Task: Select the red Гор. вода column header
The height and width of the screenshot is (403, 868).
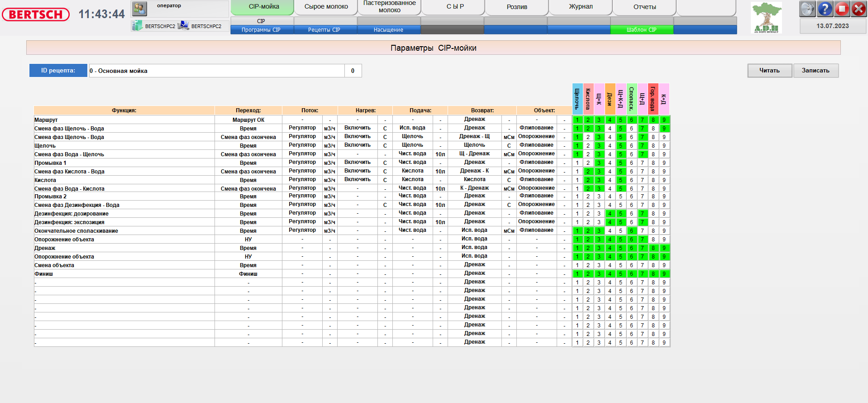Action: pyautogui.click(x=653, y=99)
